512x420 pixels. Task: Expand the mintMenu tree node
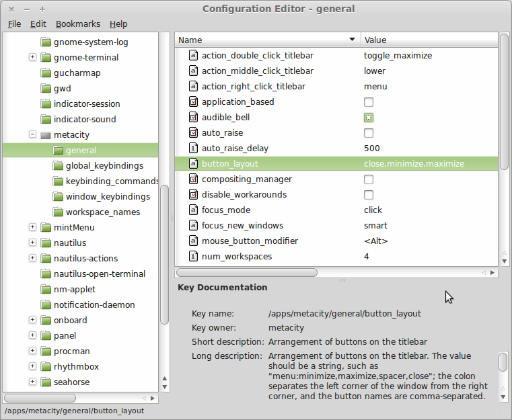coord(32,227)
